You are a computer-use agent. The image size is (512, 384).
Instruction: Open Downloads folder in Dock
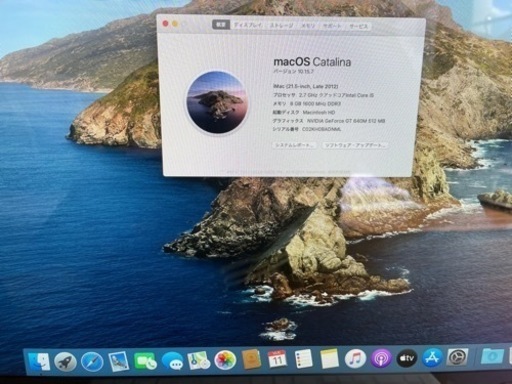(x=492, y=356)
